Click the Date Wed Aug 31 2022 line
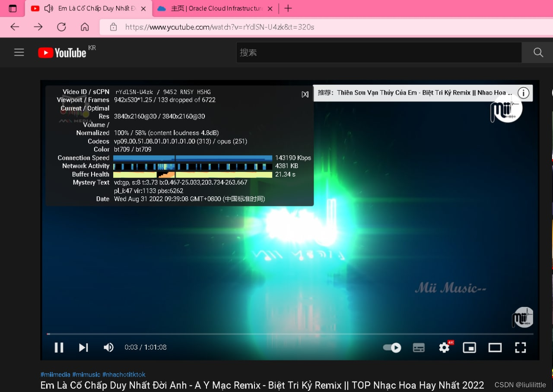This screenshot has width=553, height=392. point(190,199)
